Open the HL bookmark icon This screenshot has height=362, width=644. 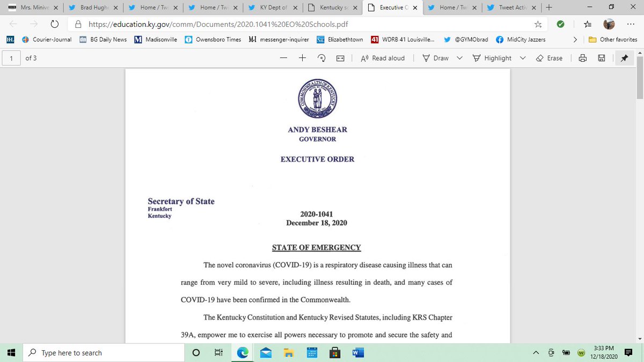click(10, 39)
